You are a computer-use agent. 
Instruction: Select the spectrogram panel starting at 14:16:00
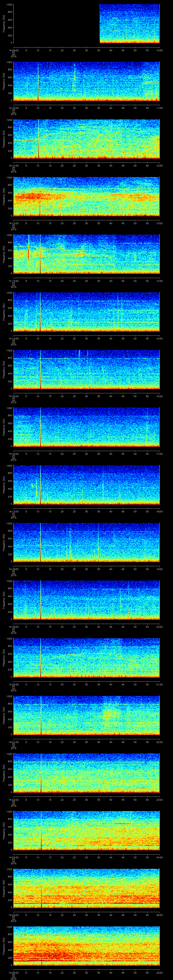[86, 427]
